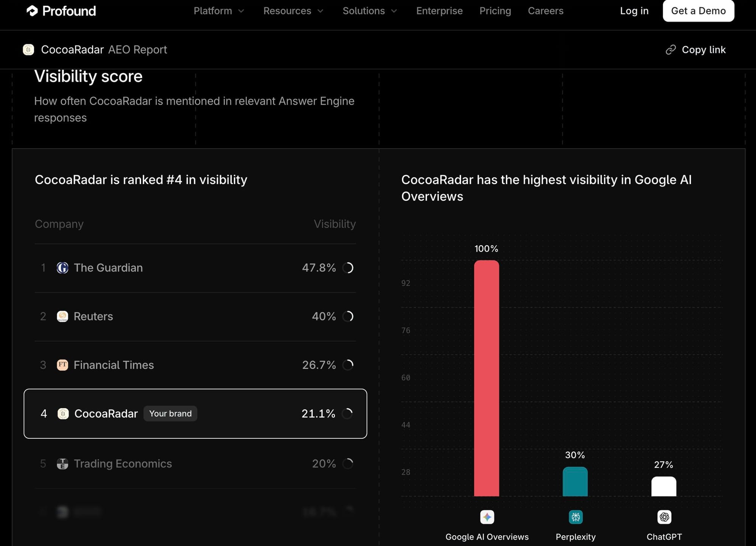Click the Google AI Overviews icon
The height and width of the screenshot is (546, 756).
(x=487, y=517)
